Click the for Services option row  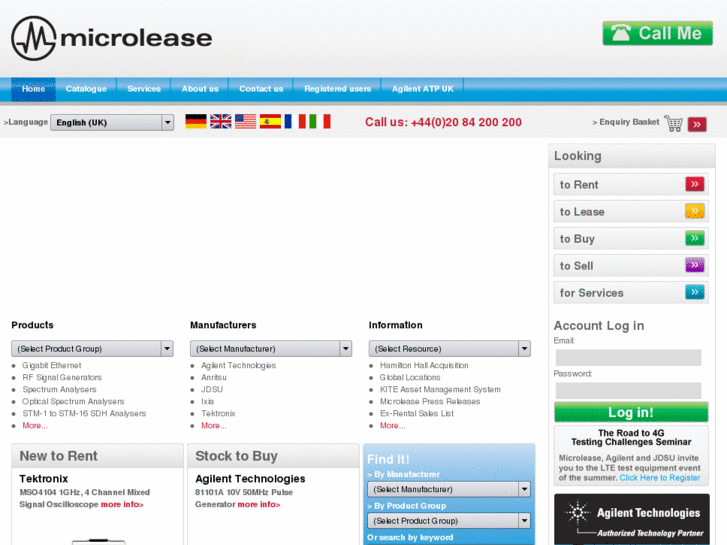click(x=631, y=292)
